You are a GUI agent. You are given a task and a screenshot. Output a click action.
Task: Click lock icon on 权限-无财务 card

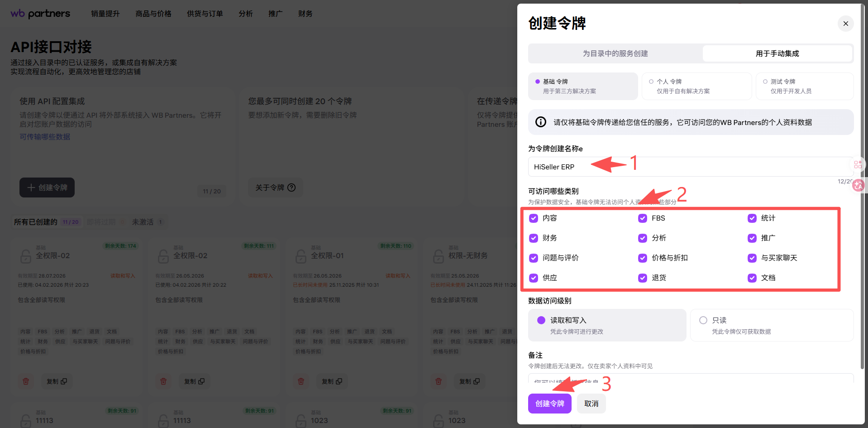click(438, 256)
